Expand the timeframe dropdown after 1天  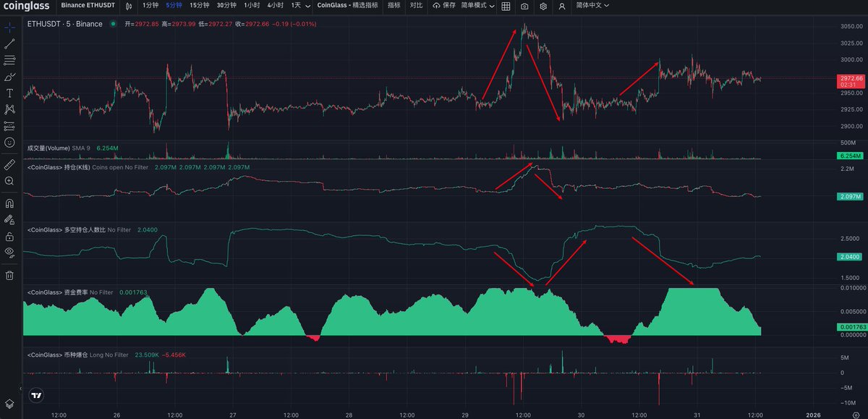click(307, 6)
